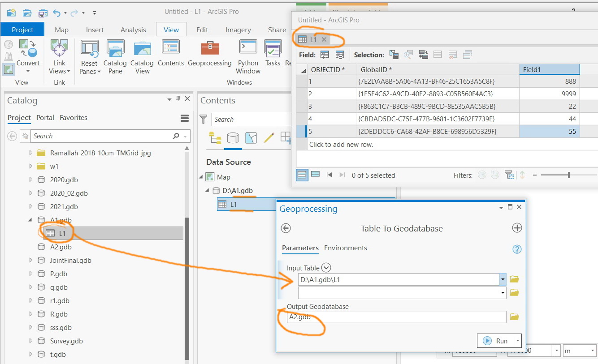Adjust the table zoom slider handle
Image resolution: width=598 pixels, height=364 pixels.
pyautogui.click(x=569, y=175)
